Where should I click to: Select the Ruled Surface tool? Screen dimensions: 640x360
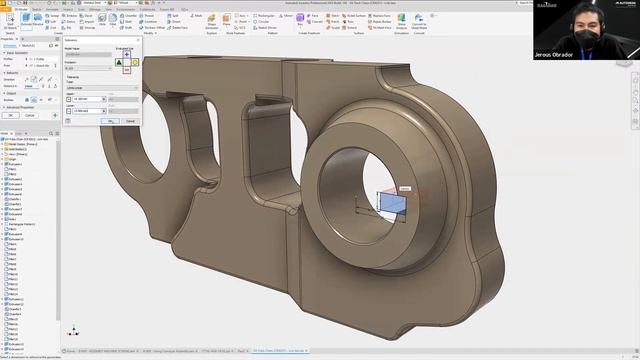[x=354, y=16]
